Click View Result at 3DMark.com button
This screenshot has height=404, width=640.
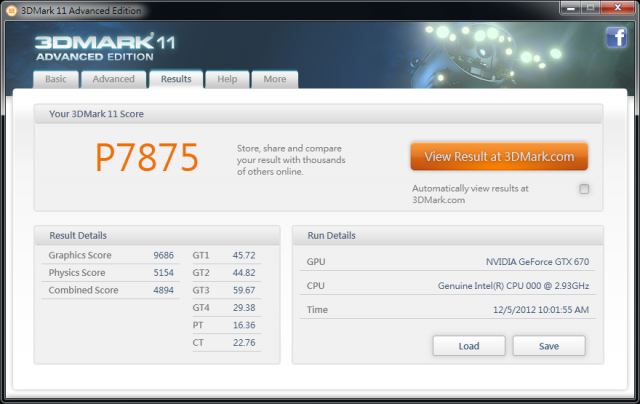click(499, 156)
